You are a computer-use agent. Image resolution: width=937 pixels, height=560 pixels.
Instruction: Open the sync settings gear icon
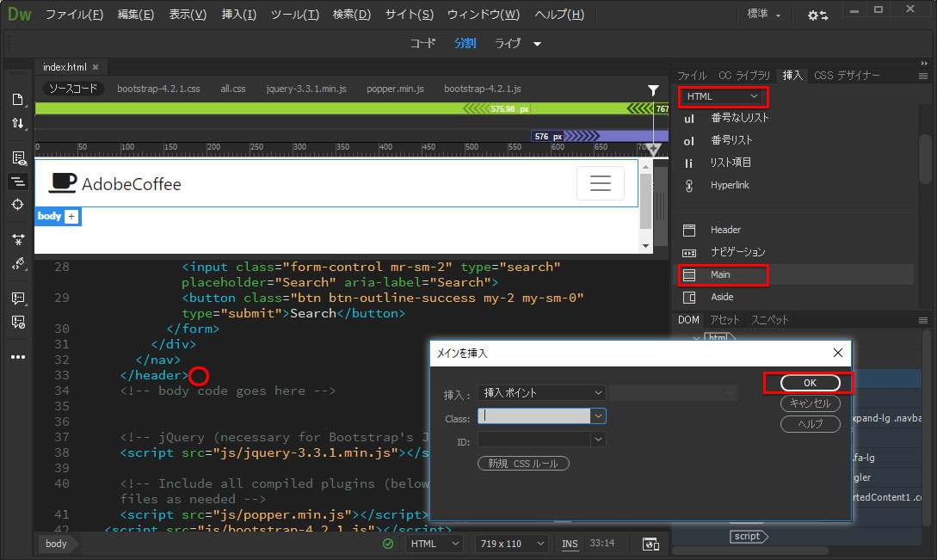click(x=817, y=15)
